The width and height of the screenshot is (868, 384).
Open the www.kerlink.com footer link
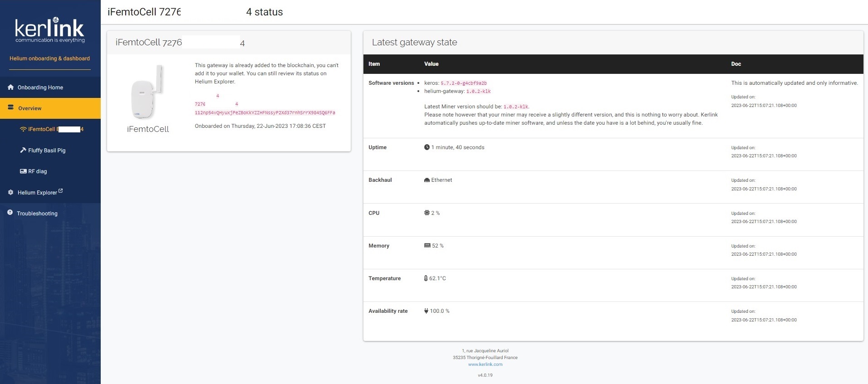[x=485, y=364]
